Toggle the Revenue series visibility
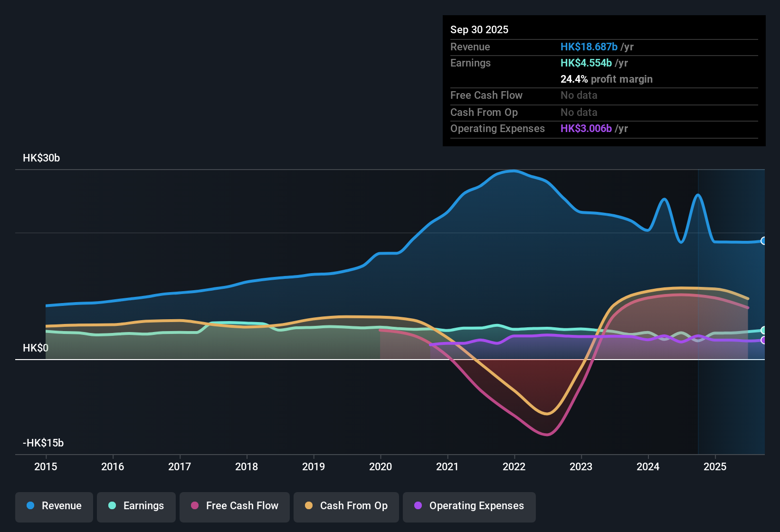Screen dimensions: 780x532 [x=54, y=506]
